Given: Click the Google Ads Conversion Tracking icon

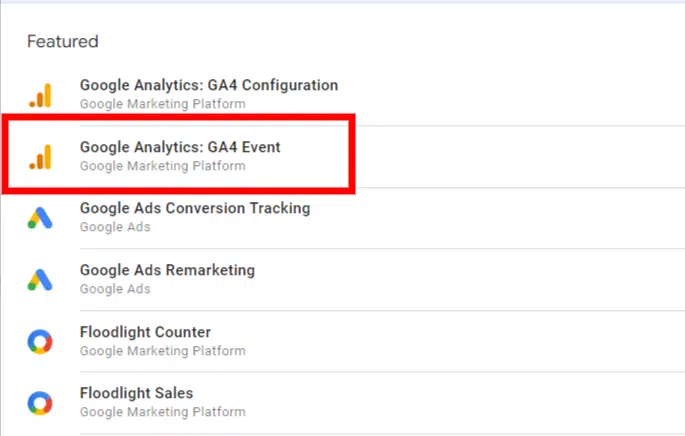Looking at the screenshot, I should (40, 218).
